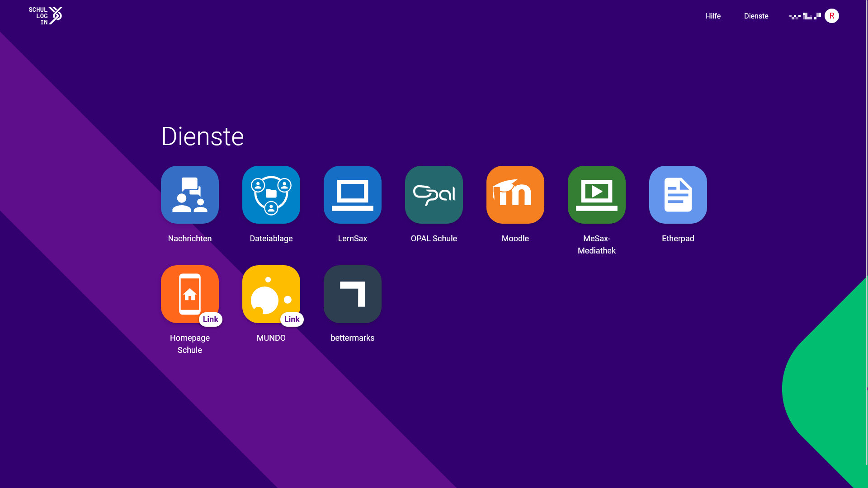
Task: Click the bettermarks text label
Action: [x=353, y=338]
